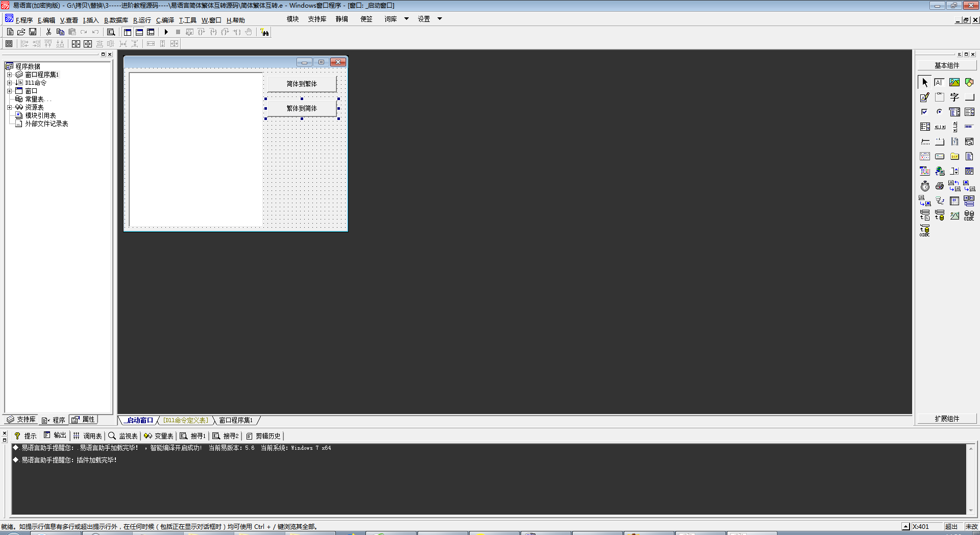Open the H.帮助 menu
Viewport: 980px width, 535px height.
236,20
